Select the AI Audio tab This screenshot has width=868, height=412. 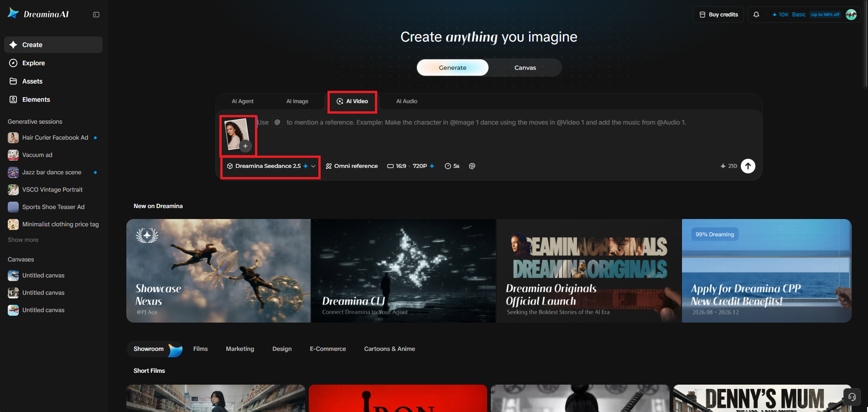tap(407, 101)
